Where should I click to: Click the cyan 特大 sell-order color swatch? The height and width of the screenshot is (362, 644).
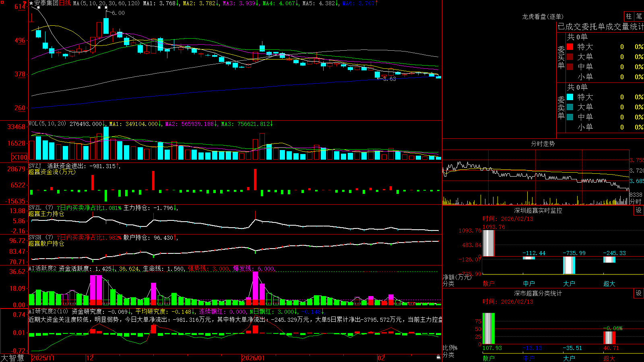(x=570, y=97)
